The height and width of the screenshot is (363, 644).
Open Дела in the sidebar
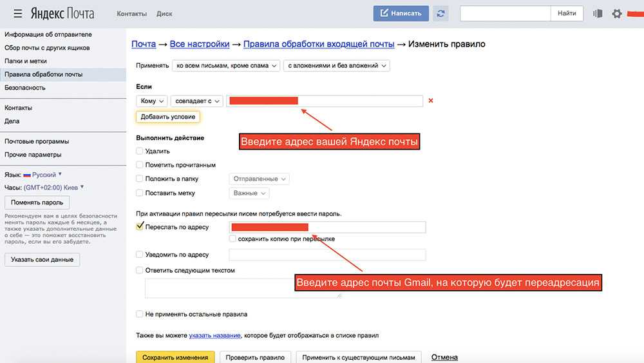[12, 121]
